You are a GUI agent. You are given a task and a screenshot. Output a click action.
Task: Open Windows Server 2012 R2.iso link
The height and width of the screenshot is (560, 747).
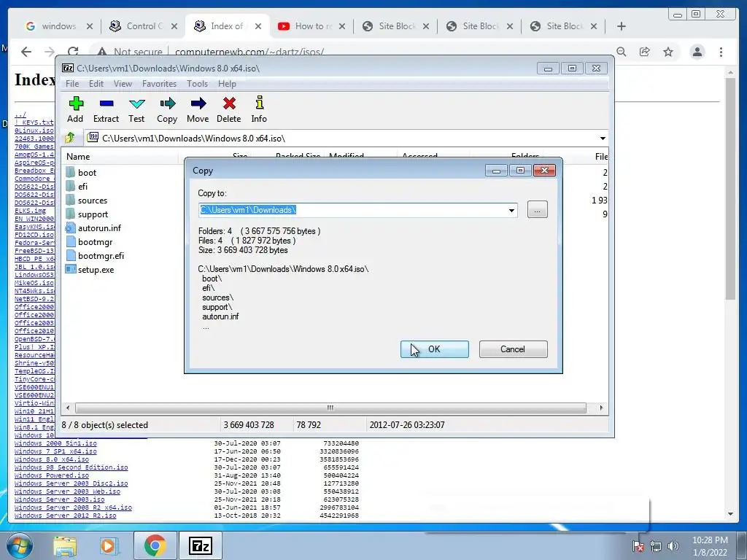point(65,516)
